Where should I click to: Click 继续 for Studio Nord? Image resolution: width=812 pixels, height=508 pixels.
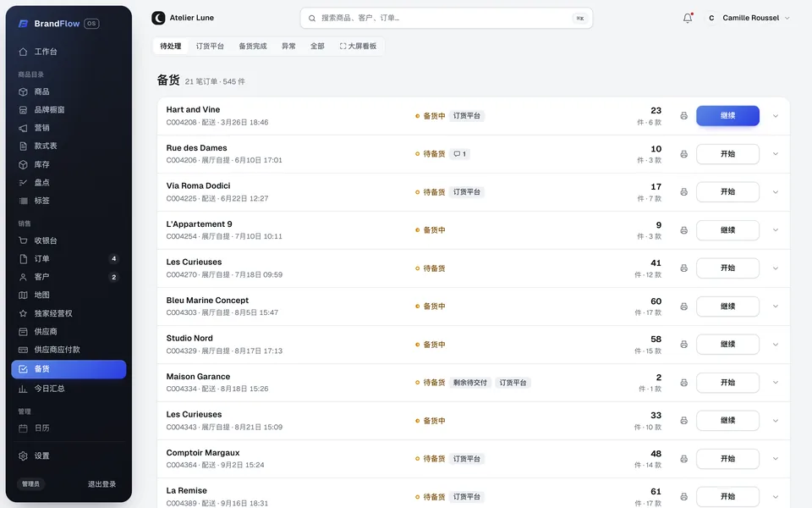click(x=727, y=345)
